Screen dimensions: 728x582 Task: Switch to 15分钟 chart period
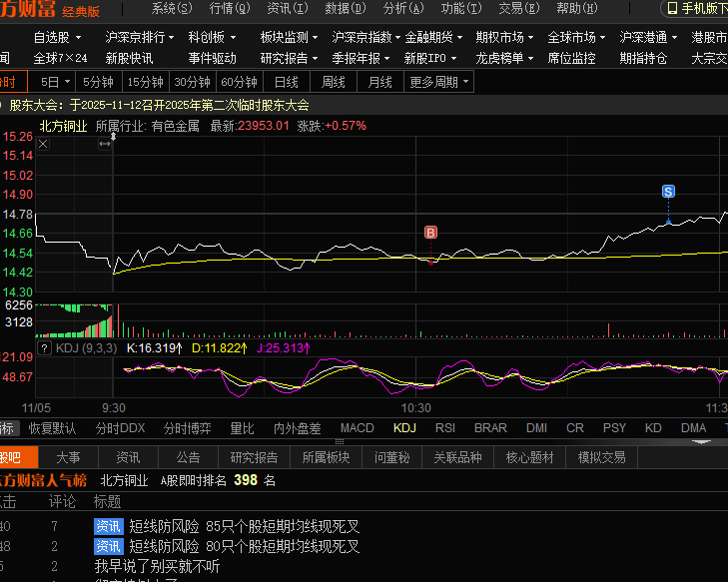point(146,82)
